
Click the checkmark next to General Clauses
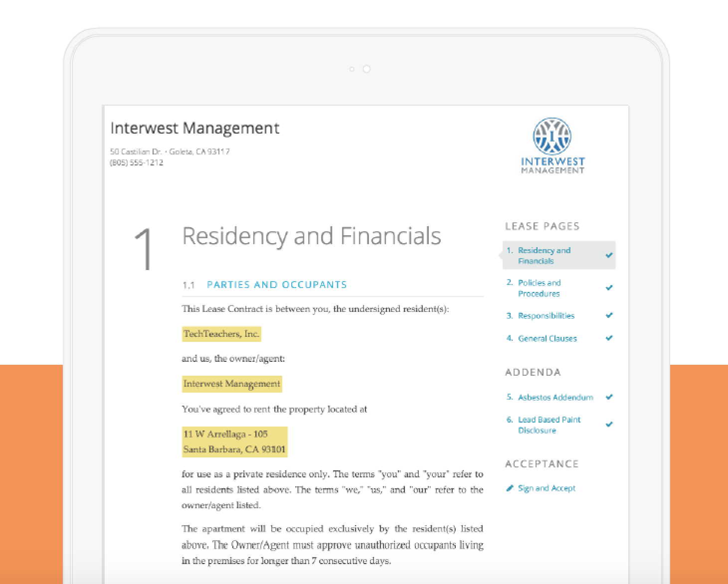tap(609, 338)
